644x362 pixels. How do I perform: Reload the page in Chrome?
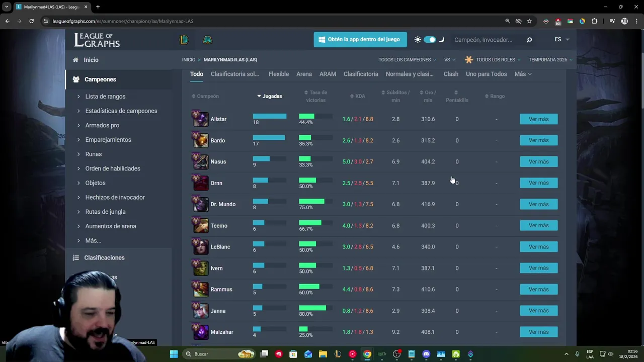click(31, 21)
